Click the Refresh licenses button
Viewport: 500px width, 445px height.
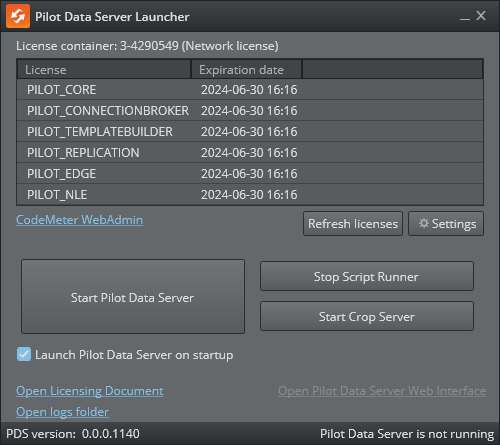tap(353, 224)
